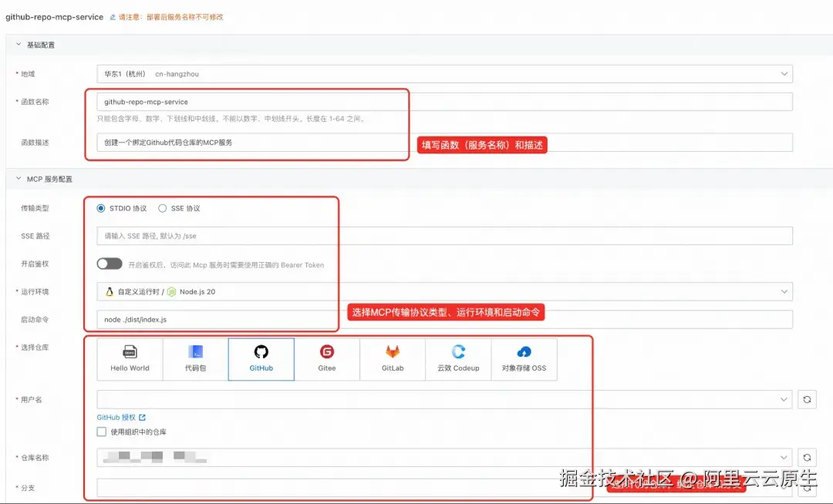This screenshot has width=833, height=504.
Task: Click the 分支 branch field
Action: [x=445, y=488]
